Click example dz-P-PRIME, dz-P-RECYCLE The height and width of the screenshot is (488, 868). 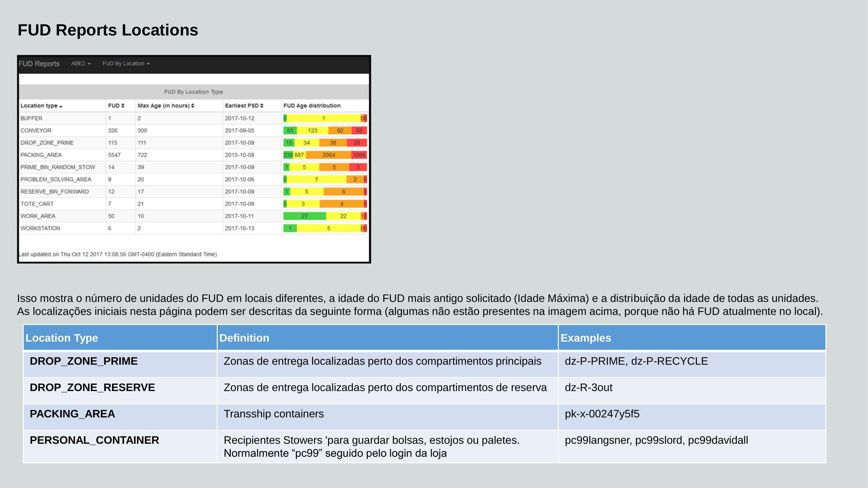click(636, 361)
